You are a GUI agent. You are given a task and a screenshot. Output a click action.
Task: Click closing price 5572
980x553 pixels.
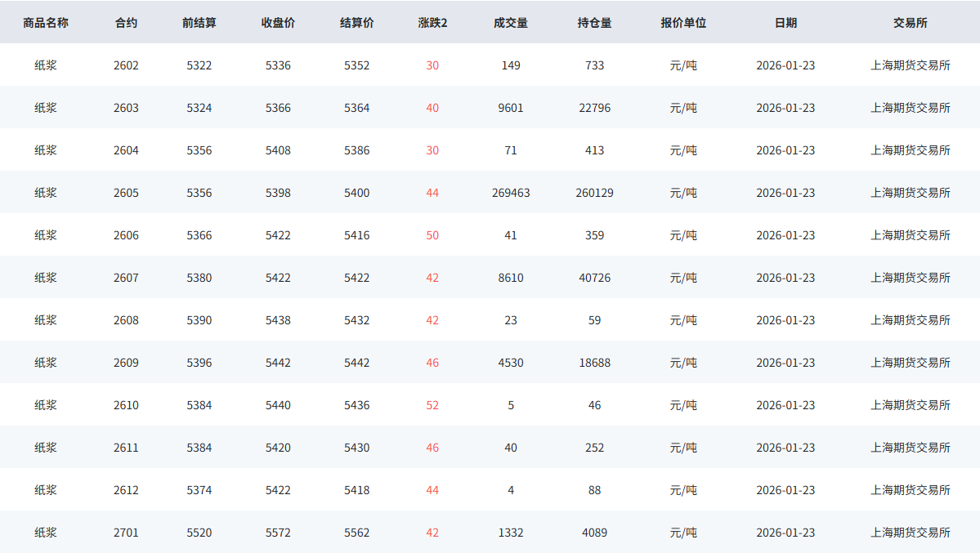[278, 533]
